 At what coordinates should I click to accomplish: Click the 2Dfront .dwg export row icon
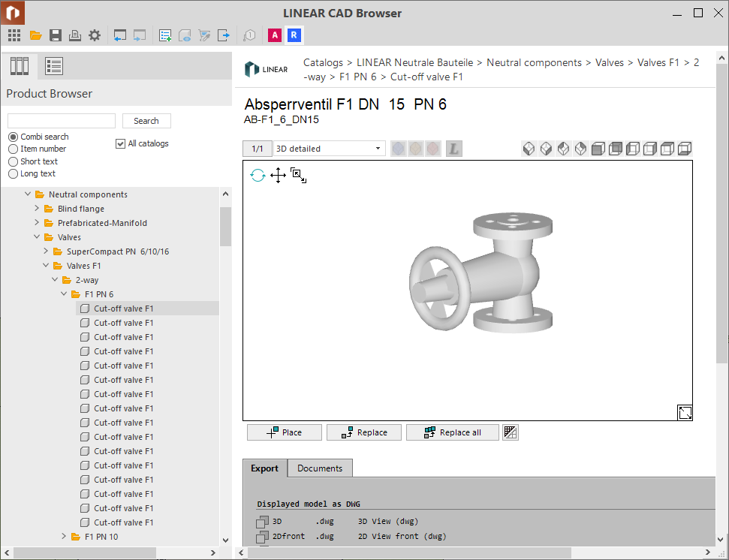pyautogui.click(x=262, y=537)
